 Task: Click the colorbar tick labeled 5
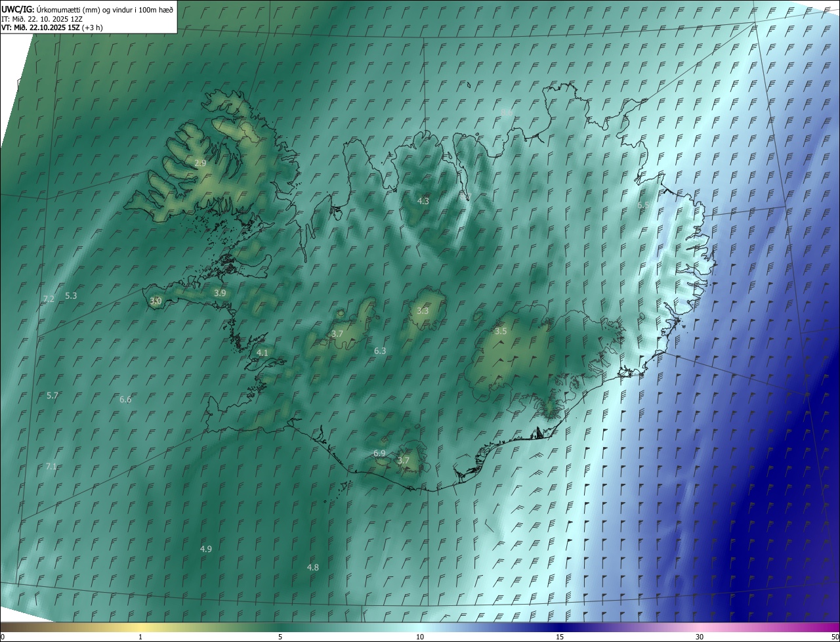pyautogui.click(x=280, y=637)
